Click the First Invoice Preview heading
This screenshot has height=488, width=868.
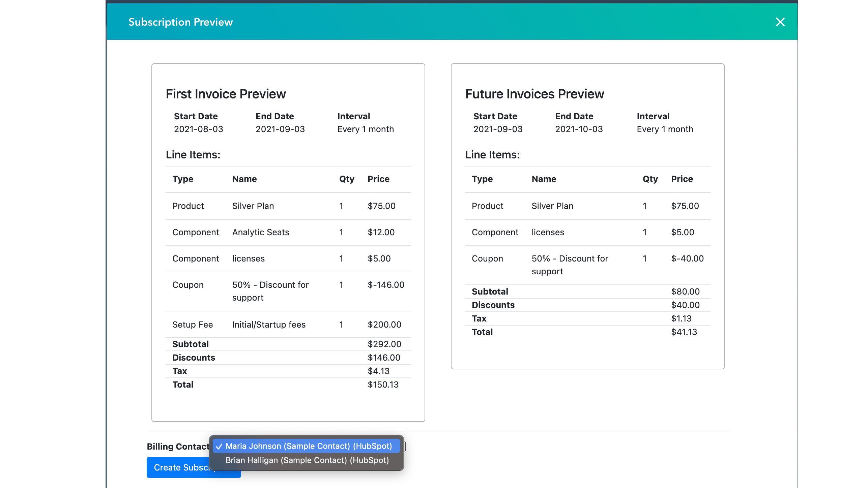click(226, 94)
